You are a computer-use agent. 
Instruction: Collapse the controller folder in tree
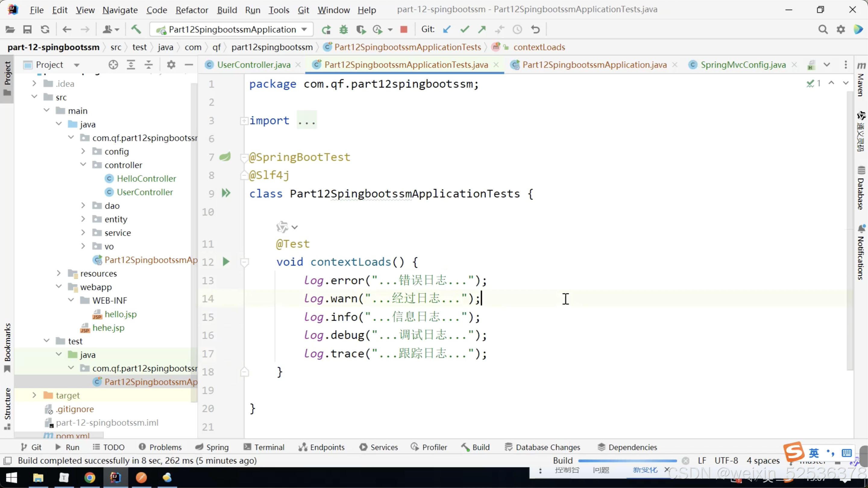(x=83, y=165)
